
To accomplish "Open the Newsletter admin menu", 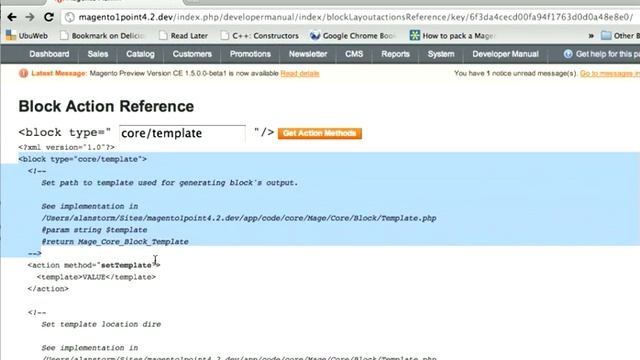I will click(308, 54).
